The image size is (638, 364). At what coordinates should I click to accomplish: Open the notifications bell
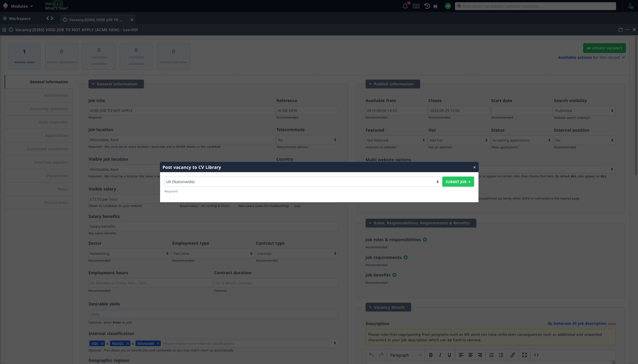[405, 6]
